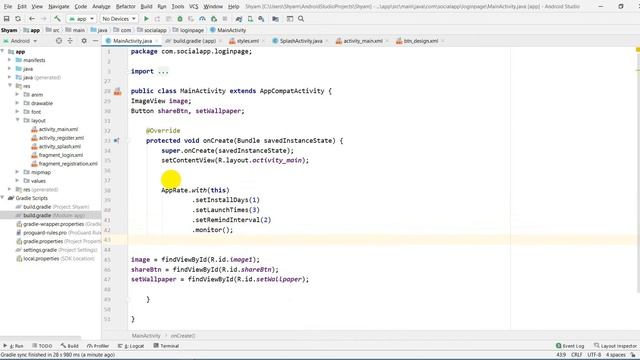Screen dimensions: 640x360
Task: Switch to the styles.xml tab
Action: (247, 41)
